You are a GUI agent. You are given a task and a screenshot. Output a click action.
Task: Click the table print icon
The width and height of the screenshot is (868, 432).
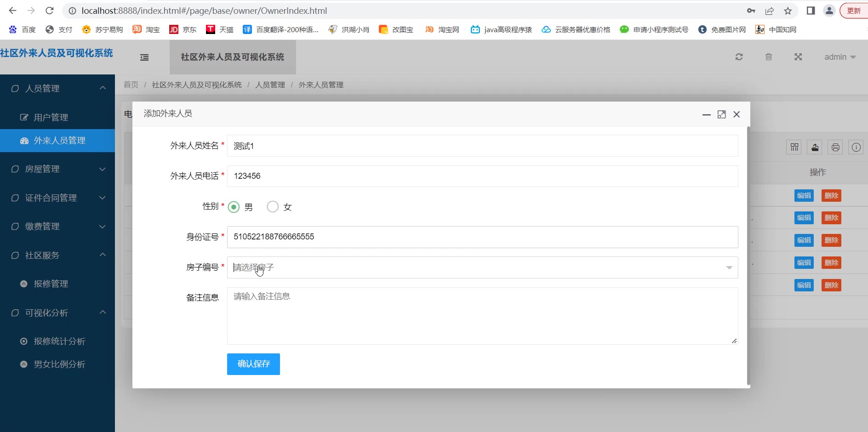click(x=835, y=147)
